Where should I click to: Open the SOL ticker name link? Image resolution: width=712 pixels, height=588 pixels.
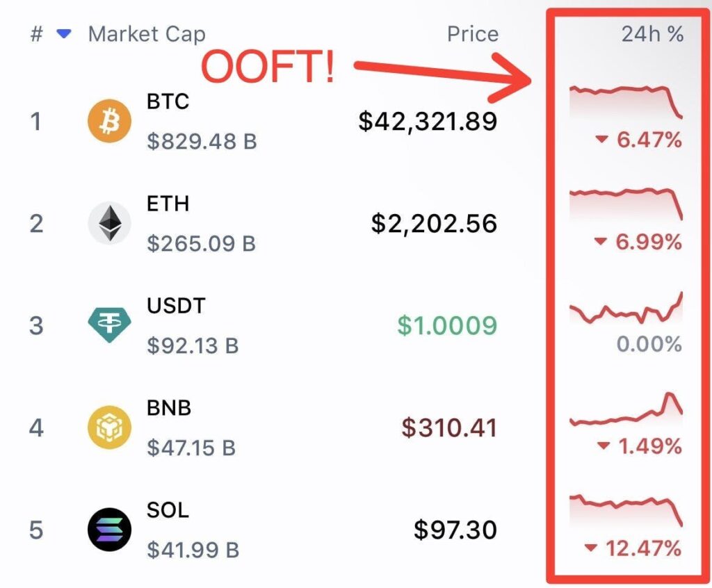[x=168, y=509]
